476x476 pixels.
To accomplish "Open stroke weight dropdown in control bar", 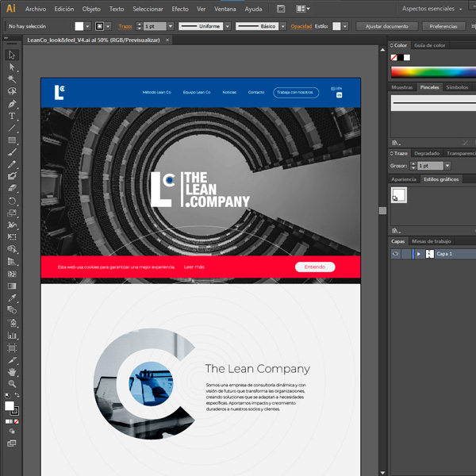I will pos(171,26).
